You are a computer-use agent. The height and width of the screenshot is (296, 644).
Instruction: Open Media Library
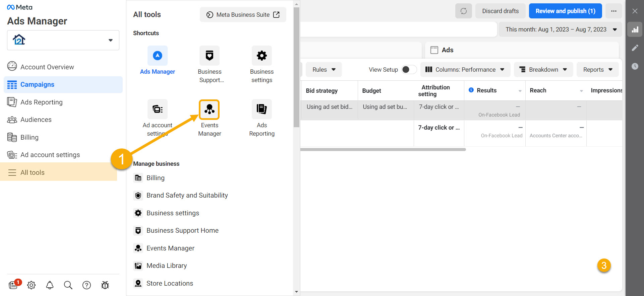tap(160, 266)
